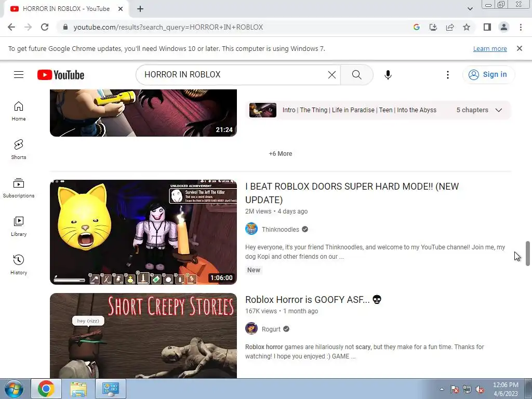Screen dimensions: 532x399
Task: Reload the page with the refresh icon
Action: click(45, 27)
